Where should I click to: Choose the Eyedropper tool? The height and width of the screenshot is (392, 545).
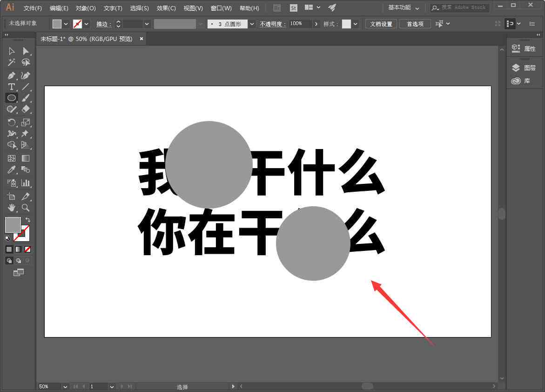click(12, 169)
